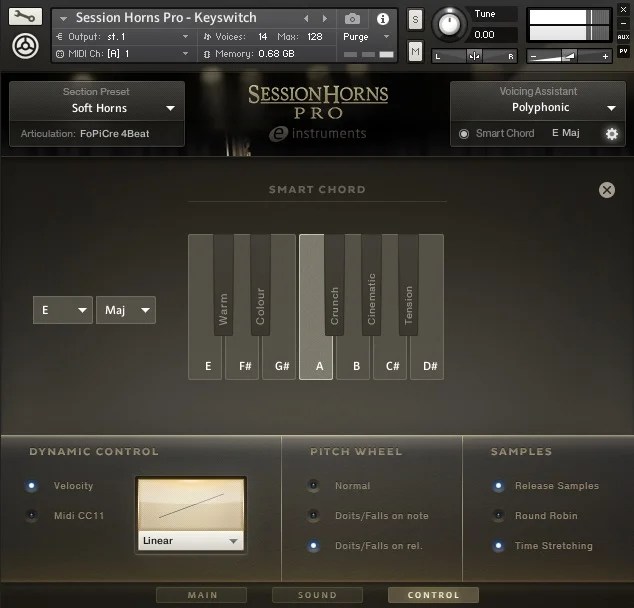Set pitch wheel to Normal
The image size is (634, 608).
pos(313,486)
